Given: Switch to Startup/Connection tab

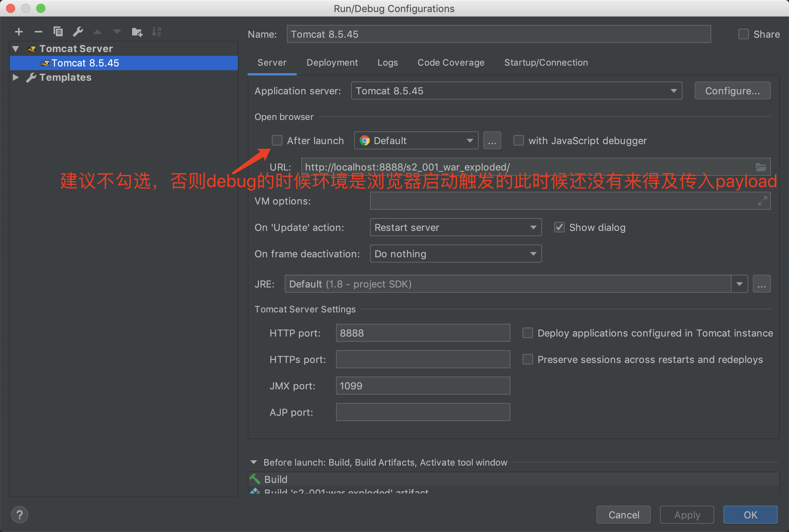Looking at the screenshot, I should [546, 63].
